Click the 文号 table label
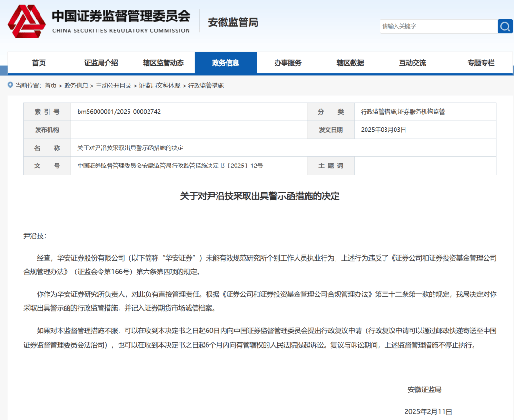This screenshot has width=514, height=420. click(x=47, y=166)
